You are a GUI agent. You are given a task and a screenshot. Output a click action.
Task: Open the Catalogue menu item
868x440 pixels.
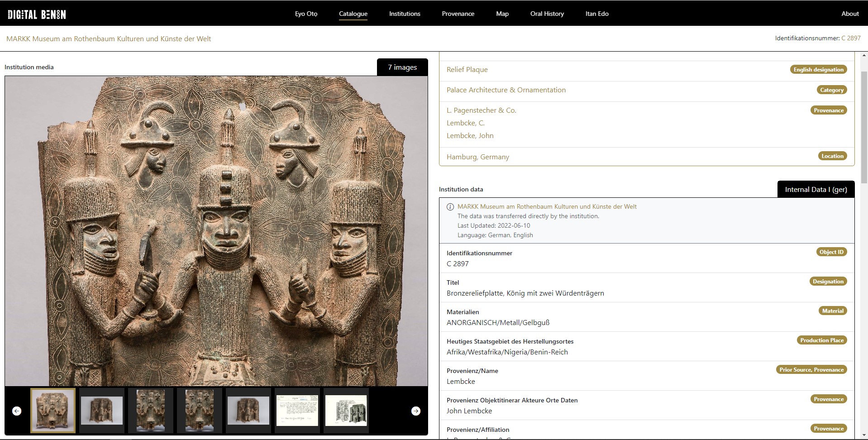tap(353, 14)
